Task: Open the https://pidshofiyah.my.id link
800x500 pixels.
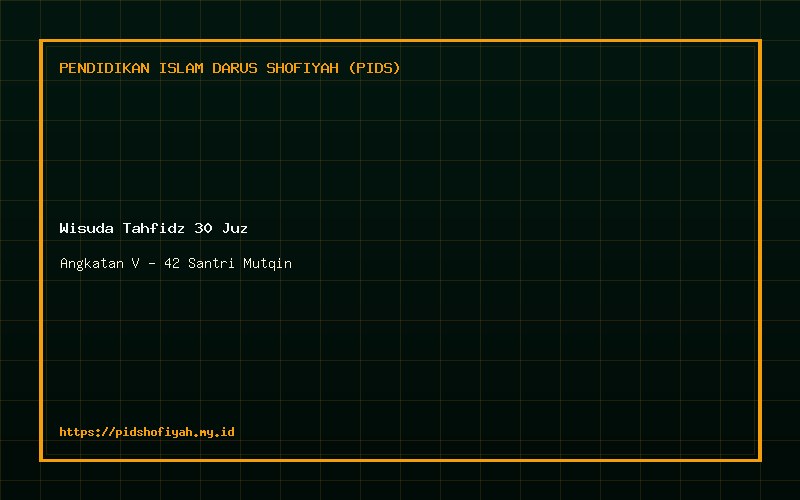Action: click(147, 432)
